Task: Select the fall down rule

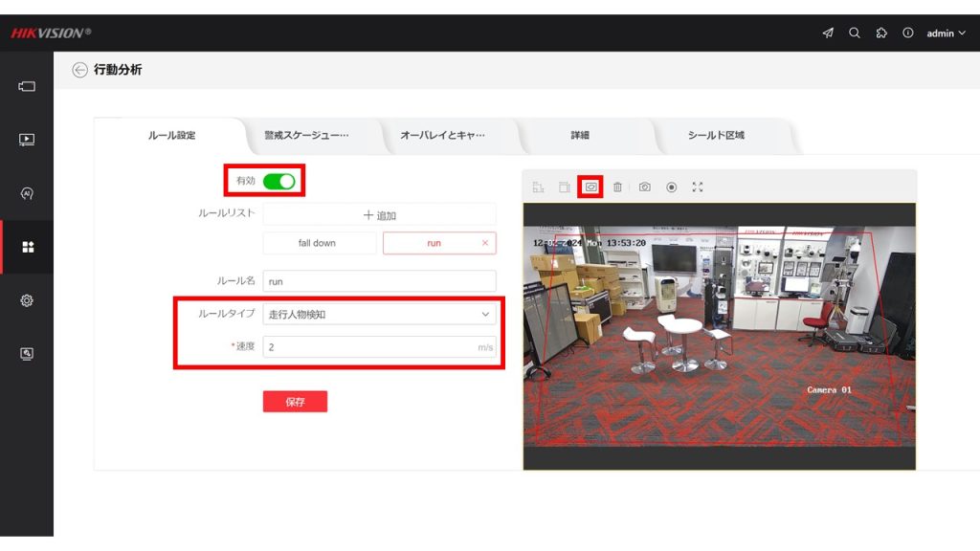Action: click(x=317, y=243)
